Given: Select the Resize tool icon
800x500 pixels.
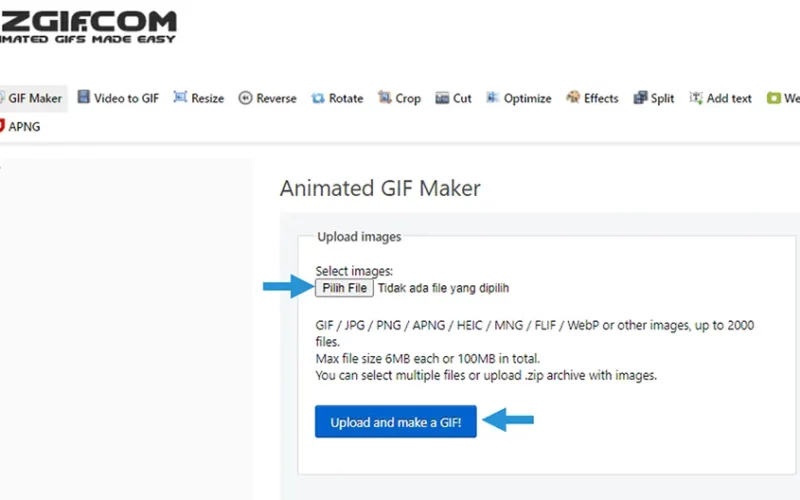Looking at the screenshot, I should (180, 97).
